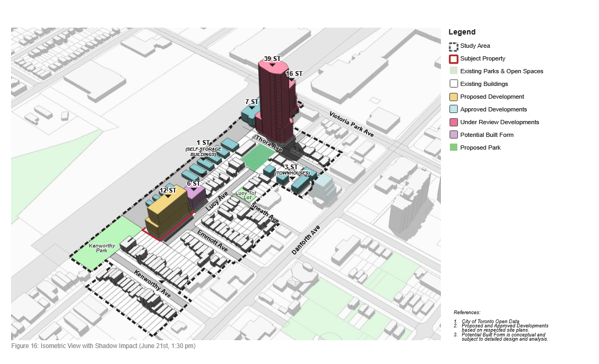The height and width of the screenshot is (364, 599).
Task: Select the Approved Developments blue legend swatch
Action: [x=453, y=109]
